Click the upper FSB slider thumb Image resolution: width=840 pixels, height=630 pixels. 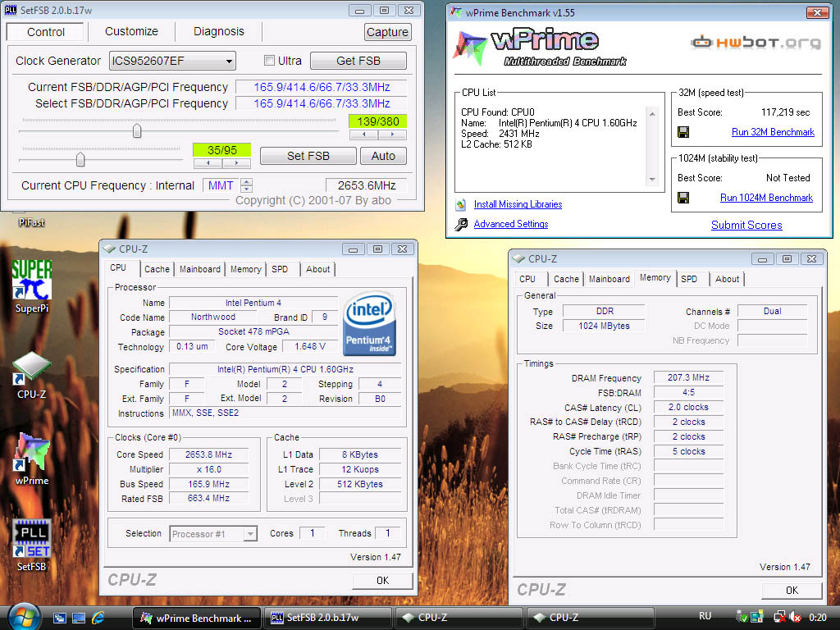point(137,130)
